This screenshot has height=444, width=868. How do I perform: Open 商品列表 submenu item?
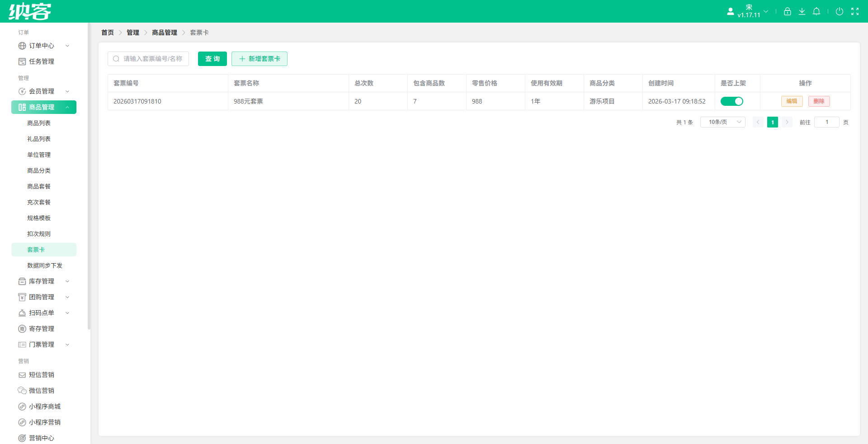point(39,123)
